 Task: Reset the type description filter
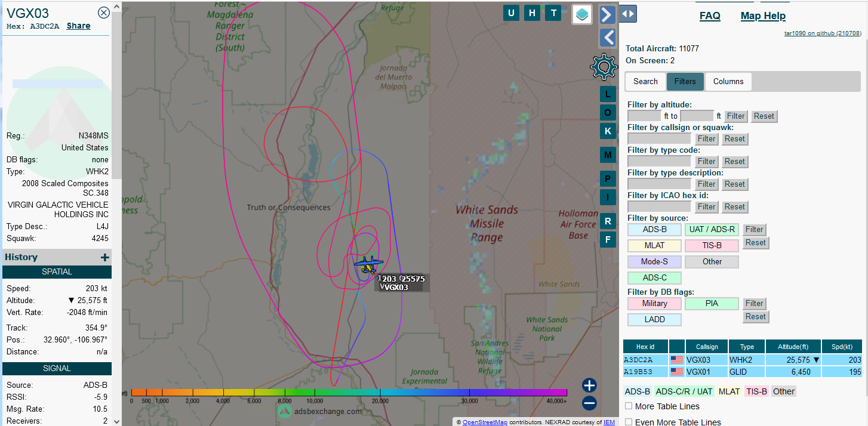tap(735, 184)
